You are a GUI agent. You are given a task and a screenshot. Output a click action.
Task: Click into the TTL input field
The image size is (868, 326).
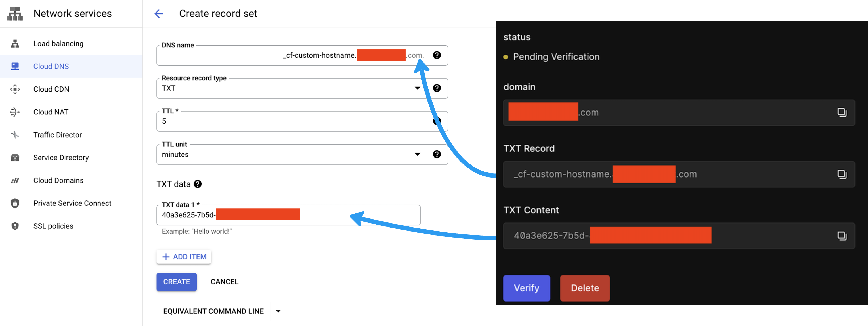pos(290,122)
